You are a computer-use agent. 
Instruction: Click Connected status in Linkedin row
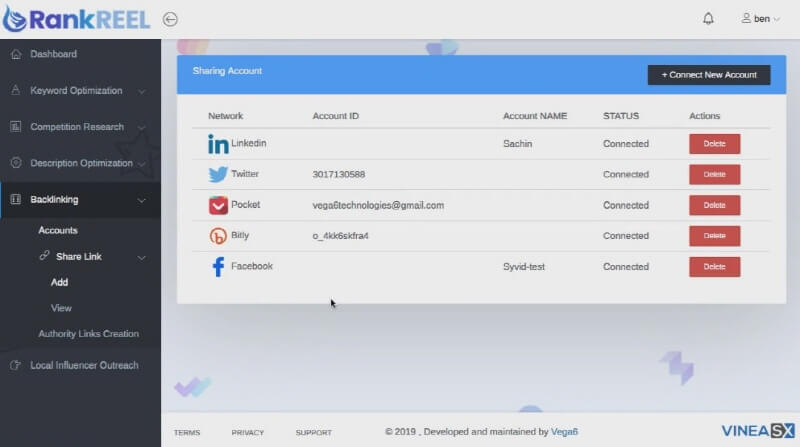pos(626,144)
